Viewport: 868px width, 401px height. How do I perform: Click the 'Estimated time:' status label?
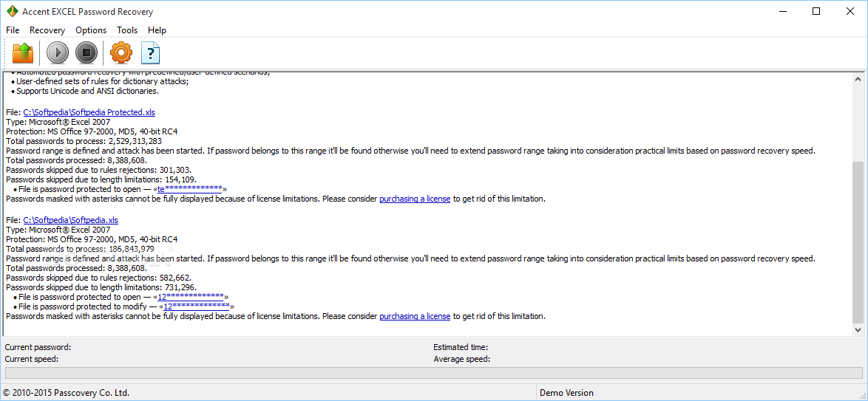[x=461, y=347]
